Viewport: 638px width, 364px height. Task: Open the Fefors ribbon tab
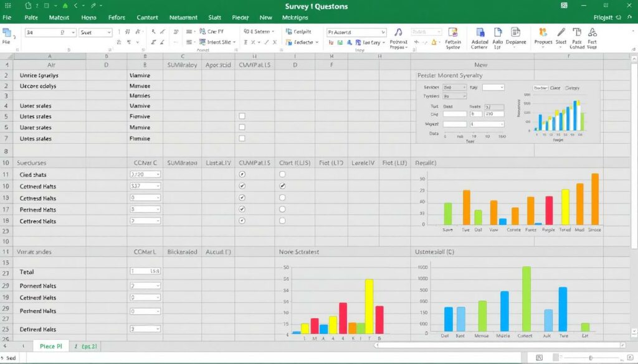point(117,17)
